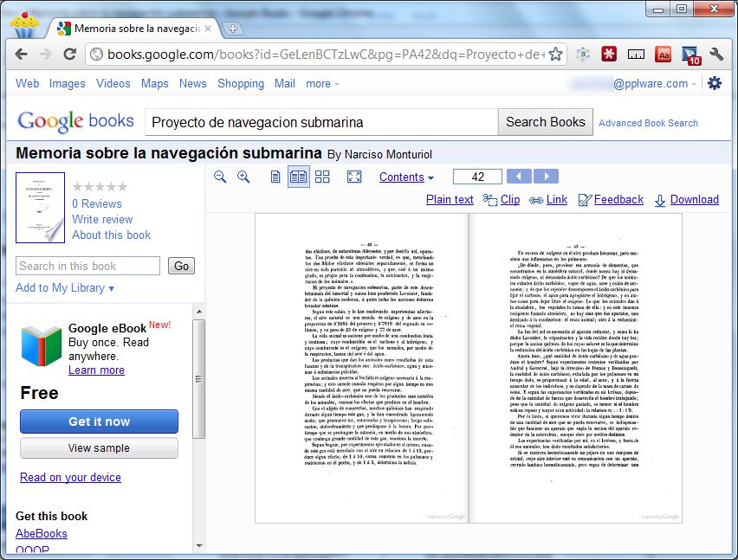Viewport: 738px width, 560px height.
Task: Open the Maps navigation link
Action: point(155,83)
